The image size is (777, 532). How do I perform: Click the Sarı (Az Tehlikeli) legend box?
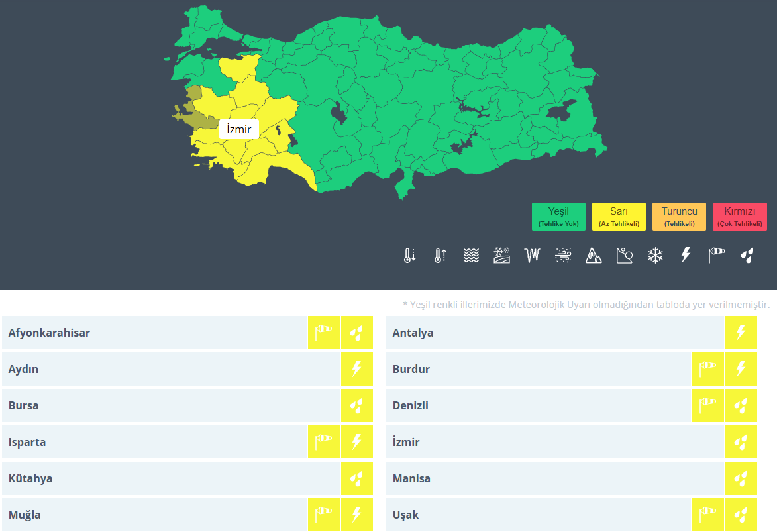619,217
